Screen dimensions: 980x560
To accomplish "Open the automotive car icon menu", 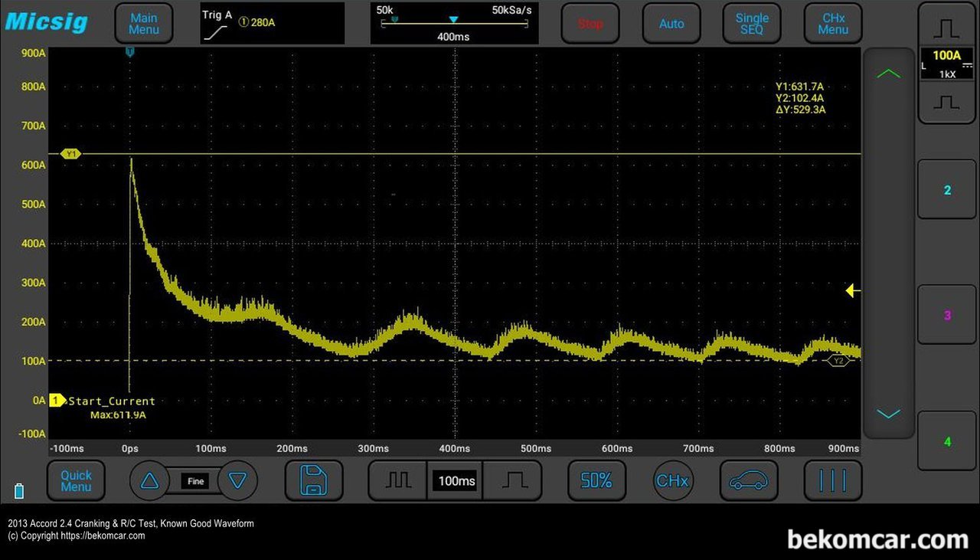I will 748,480.
